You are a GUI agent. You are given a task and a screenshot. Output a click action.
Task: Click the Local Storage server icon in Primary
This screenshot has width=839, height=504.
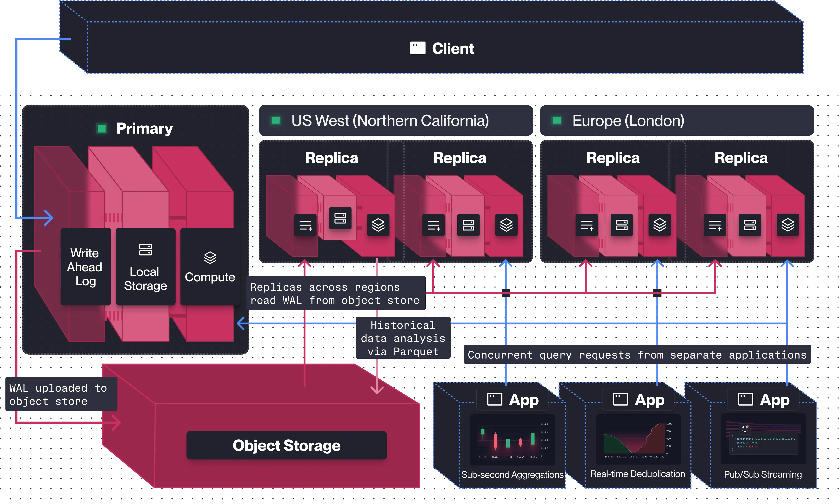point(145,250)
